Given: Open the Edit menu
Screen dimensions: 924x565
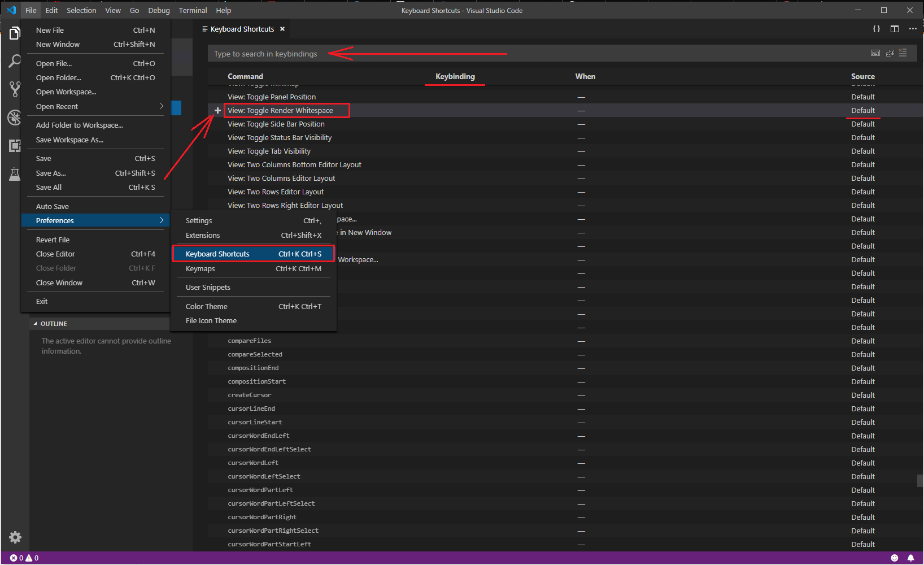Looking at the screenshot, I should [51, 10].
